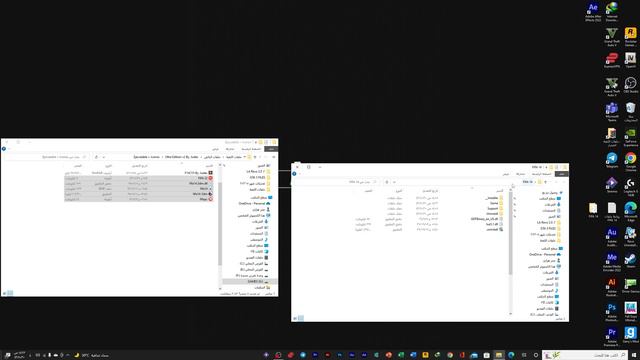This screenshot has height=360, width=640.
Task: Select OneDrive - Personal in FIFA 14 window sidebar
Action: pos(545,254)
